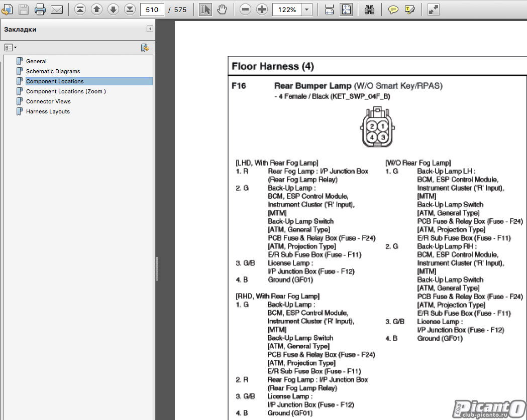Open the bookmarks options menu

pyautogui.click(x=11, y=48)
